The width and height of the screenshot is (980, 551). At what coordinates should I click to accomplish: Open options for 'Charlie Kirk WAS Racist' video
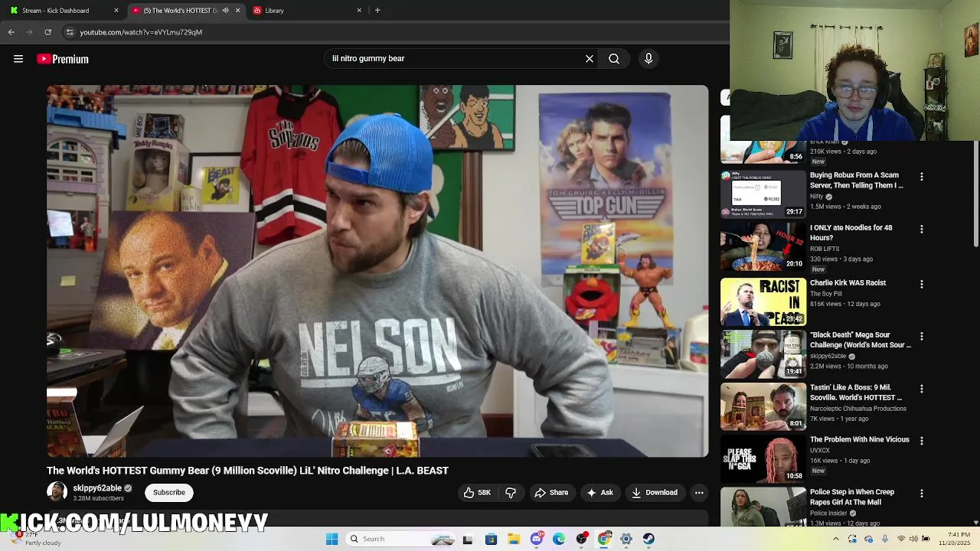click(x=922, y=284)
